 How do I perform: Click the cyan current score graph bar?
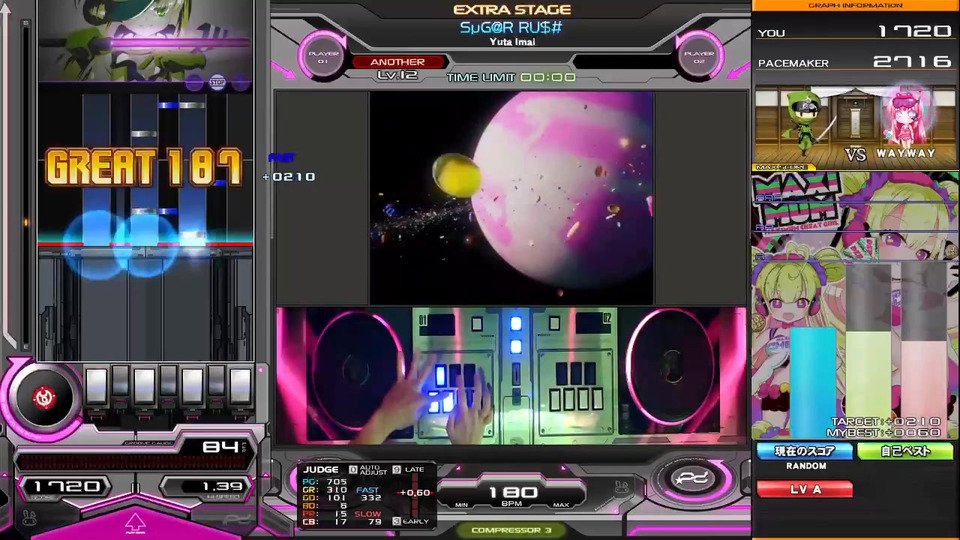813,382
